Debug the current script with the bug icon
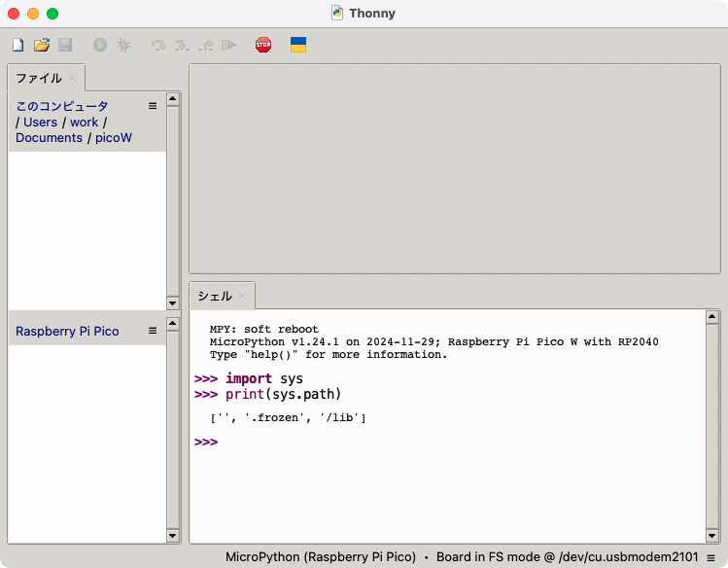Image resolution: width=728 pixels, height=568 pixels. (x=123, y=45)
